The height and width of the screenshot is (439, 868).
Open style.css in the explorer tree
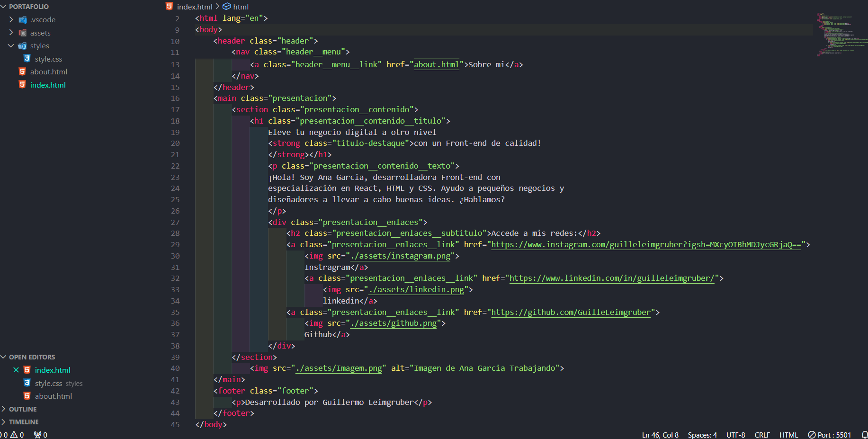(48, 59)
